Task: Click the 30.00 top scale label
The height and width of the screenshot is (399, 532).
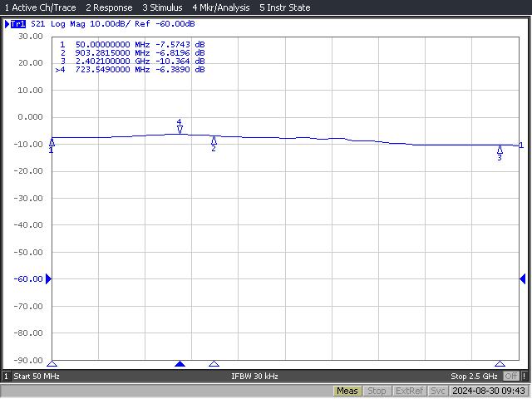Action: coord(31,37)
